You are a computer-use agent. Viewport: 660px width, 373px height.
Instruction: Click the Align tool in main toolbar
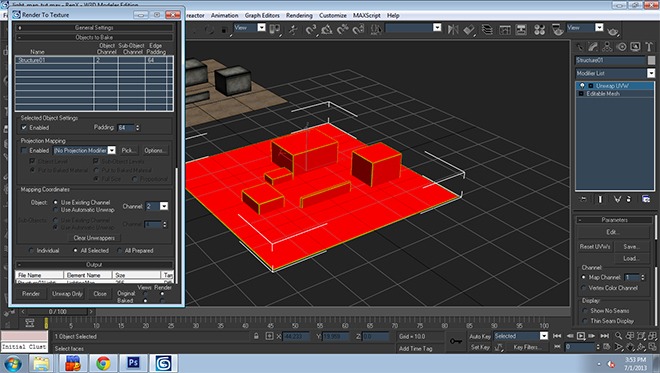click(x=469, y=29)
